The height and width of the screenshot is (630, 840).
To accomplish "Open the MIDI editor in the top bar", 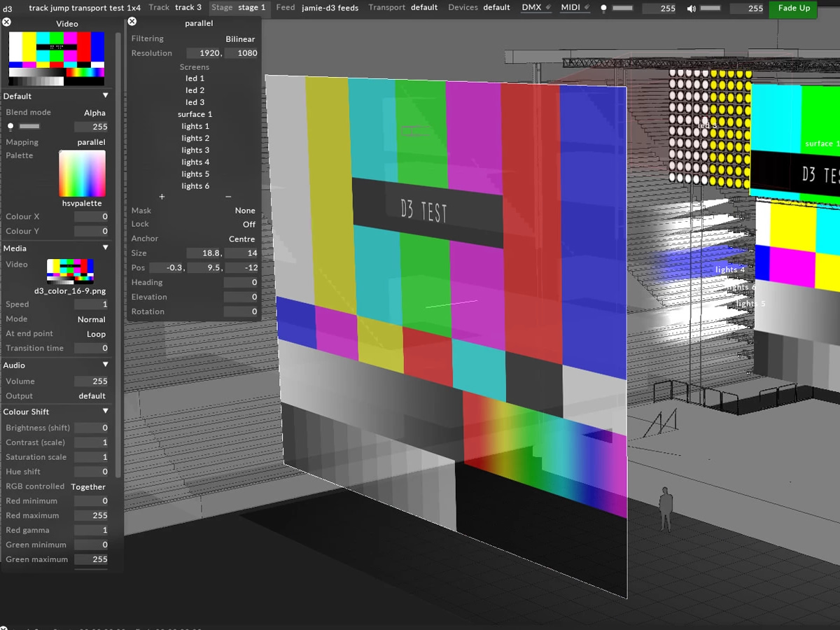I will (575, 8).
